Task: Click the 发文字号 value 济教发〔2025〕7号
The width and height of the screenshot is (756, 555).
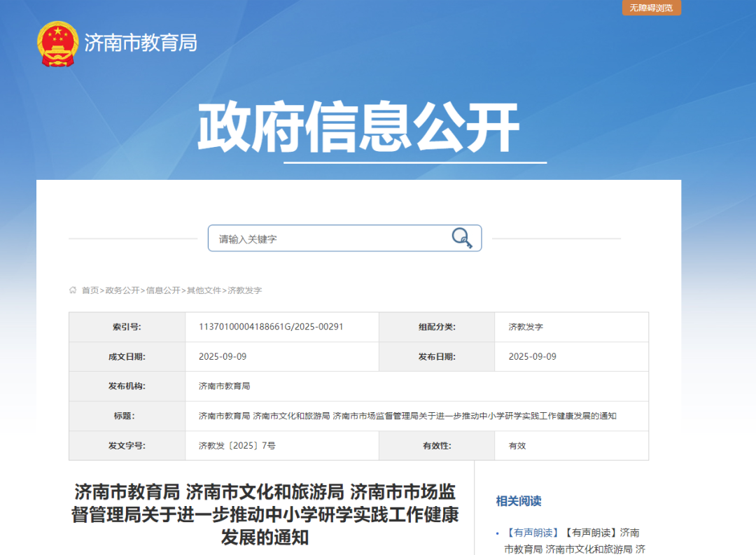Action: 237,446
